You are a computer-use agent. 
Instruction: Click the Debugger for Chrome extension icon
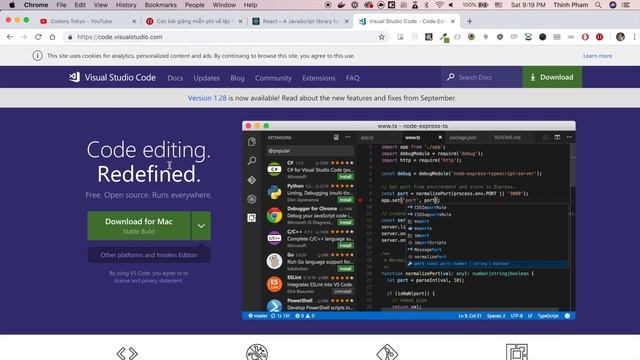(274, 215)
